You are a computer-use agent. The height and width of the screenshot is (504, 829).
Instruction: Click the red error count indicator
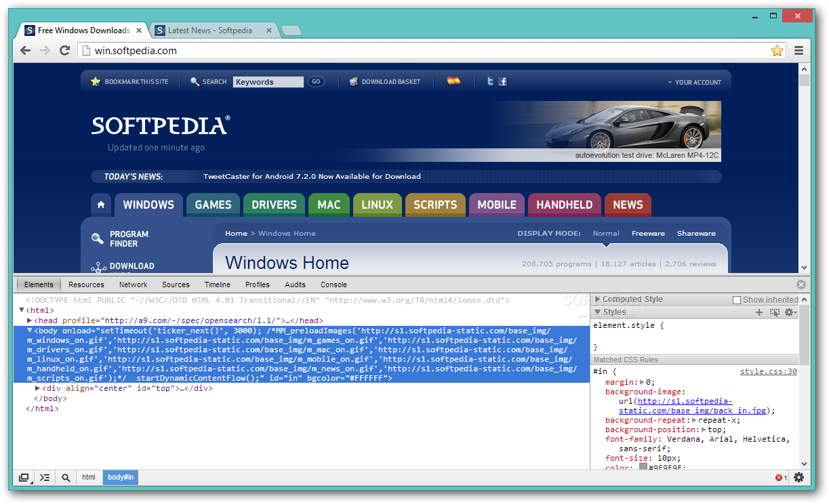pyautogui.click(x=781, y=478)
